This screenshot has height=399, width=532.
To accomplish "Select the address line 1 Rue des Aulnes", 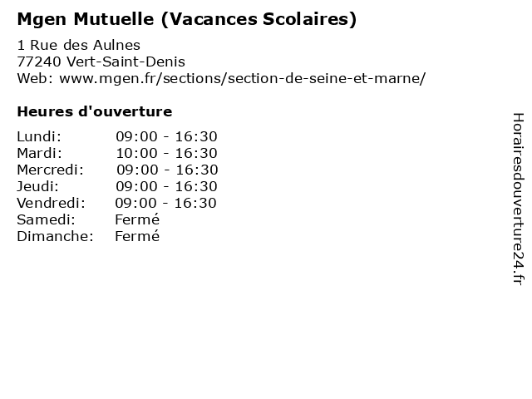I will click(79, 45).
